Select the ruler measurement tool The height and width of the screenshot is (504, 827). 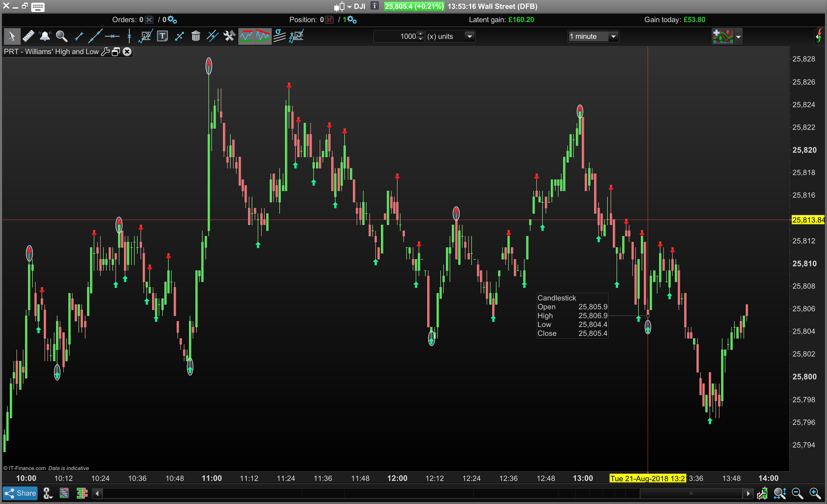(28, 36)
